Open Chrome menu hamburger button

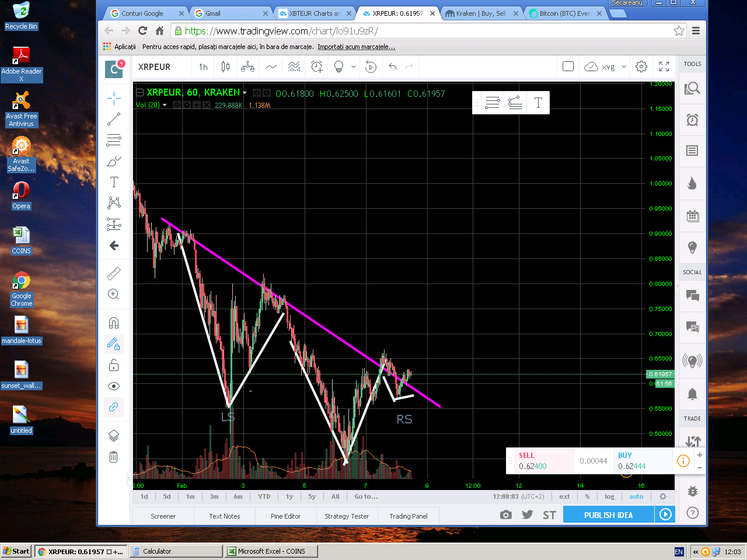[x=696, y=31]
